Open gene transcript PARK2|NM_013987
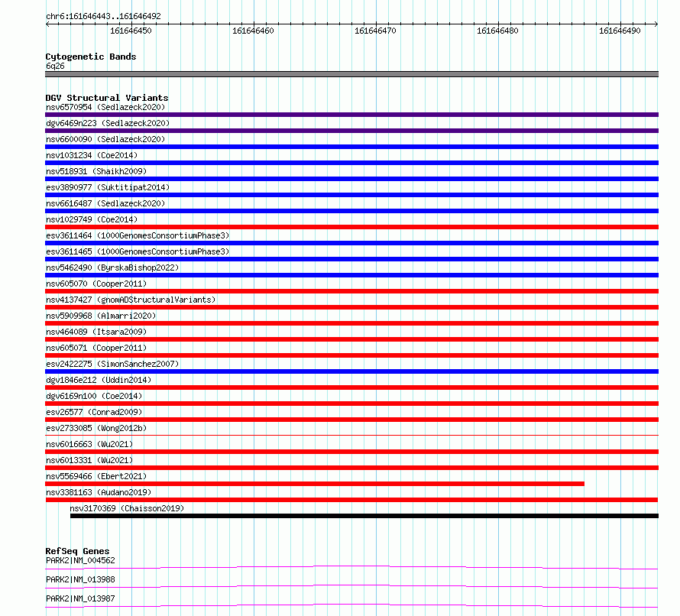Screen dimensions: 680x616 81,598
